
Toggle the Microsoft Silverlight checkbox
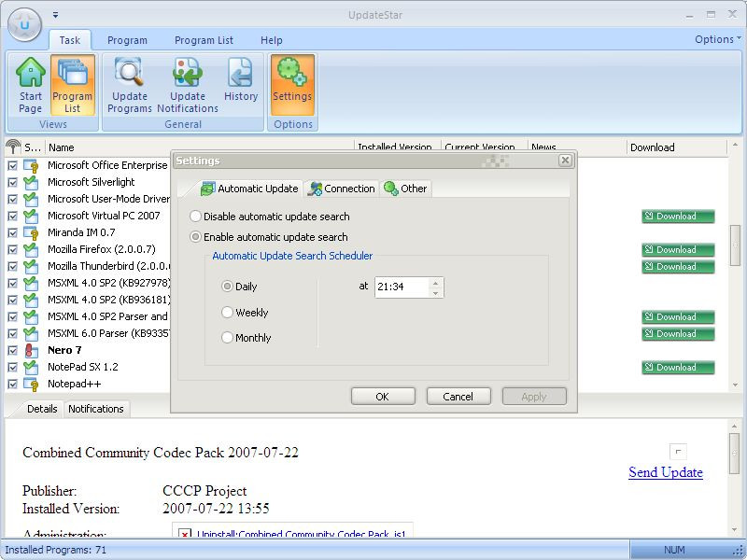(13, 182)
